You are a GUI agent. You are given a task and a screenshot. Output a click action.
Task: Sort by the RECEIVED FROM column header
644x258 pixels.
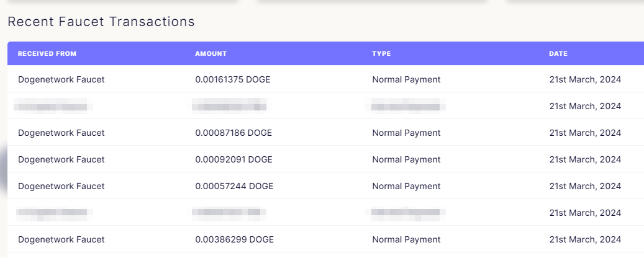click(47, 54)
